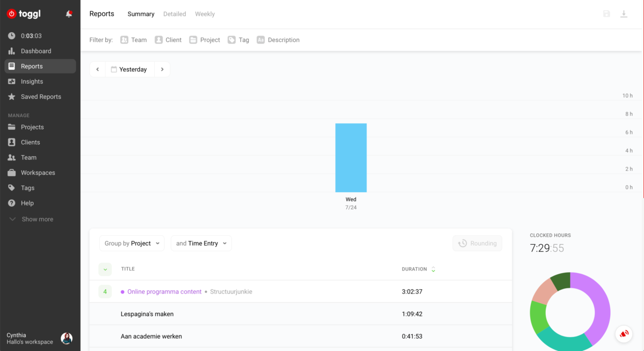Open Insights from the sidebar
The image size is (644, 351).
(x=32, y=82)
